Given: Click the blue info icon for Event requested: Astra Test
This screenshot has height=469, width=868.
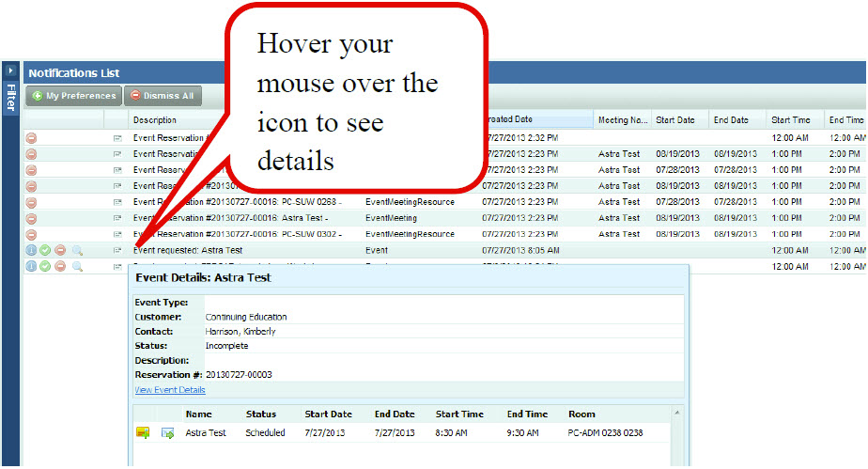Looking at the screenshot, I should 32,250.
